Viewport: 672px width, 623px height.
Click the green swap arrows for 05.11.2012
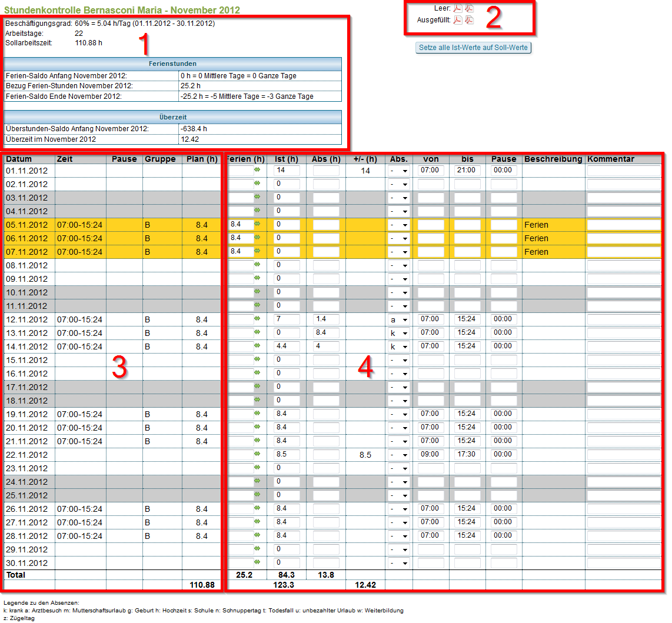257,224
